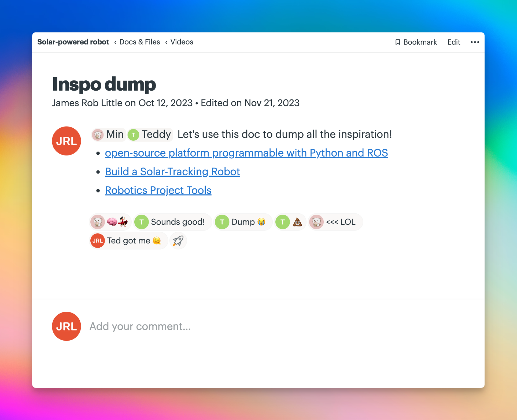Viewport: 517px width, 420px height.
Task: Click the "Ted got me" boost
Action: click(129, 240)
